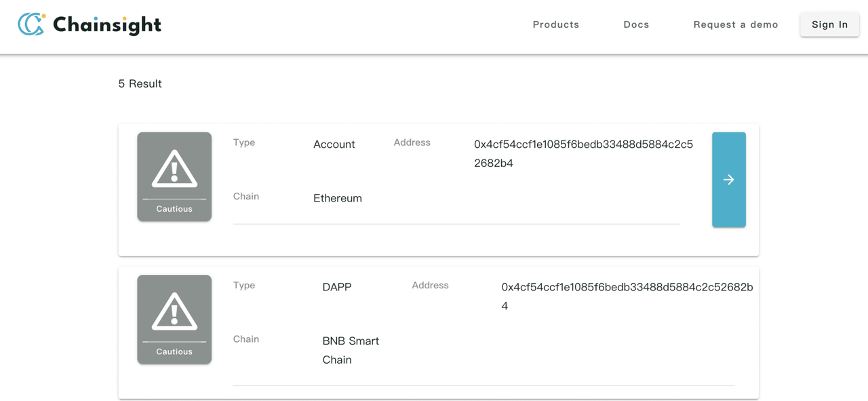Click the blue arrow button on the Ethereum result

(x=728, y=180)
